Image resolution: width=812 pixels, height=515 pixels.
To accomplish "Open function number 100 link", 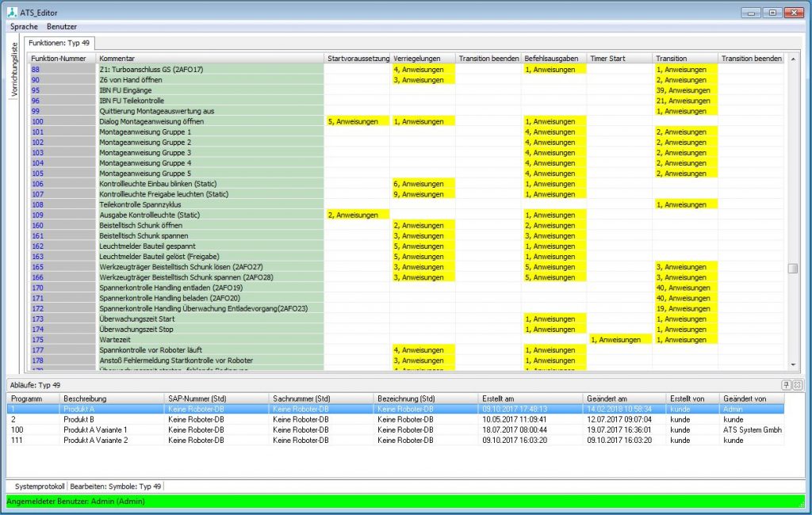I will [x=37, y=122].
